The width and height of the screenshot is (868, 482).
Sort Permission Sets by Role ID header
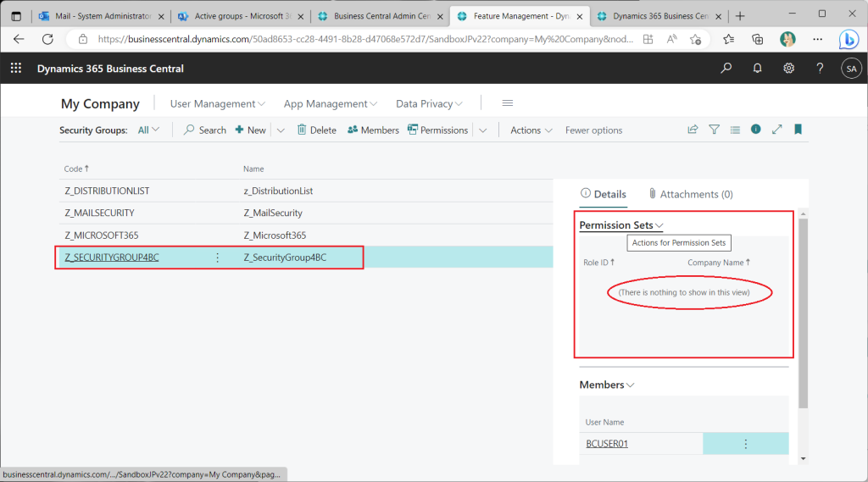click(x=599, y=263)
